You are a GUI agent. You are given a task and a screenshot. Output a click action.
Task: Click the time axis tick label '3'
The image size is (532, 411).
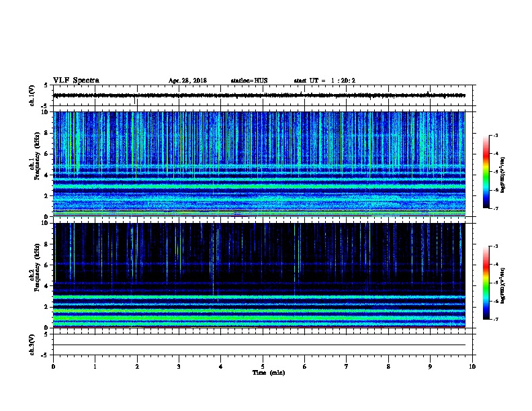[x=179, y=367]
